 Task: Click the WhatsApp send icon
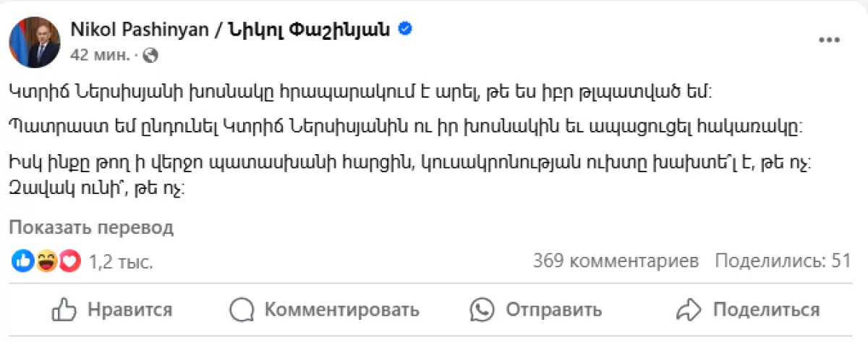click(481, 310)
